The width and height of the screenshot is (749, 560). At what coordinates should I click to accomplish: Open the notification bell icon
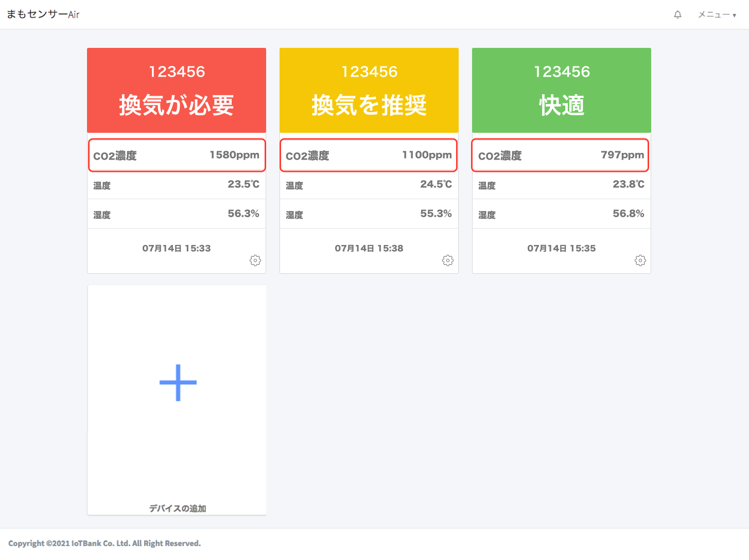point(677,14)
